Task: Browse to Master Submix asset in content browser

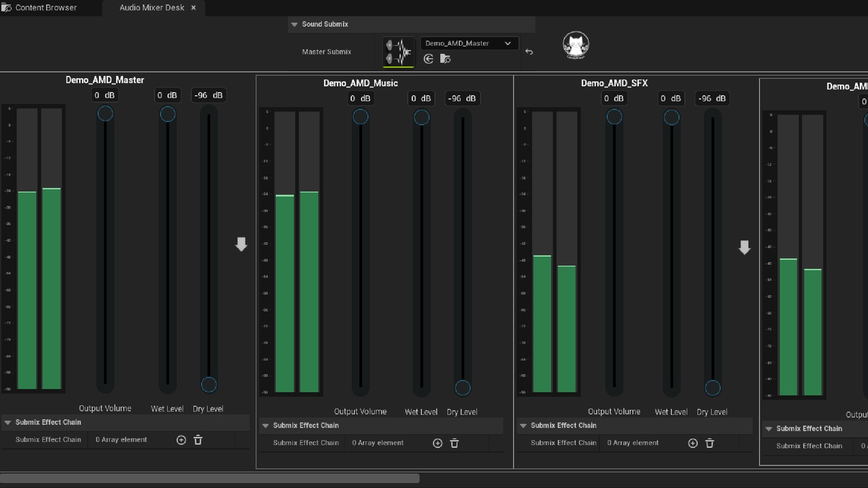Action: [x=445, y=59]
